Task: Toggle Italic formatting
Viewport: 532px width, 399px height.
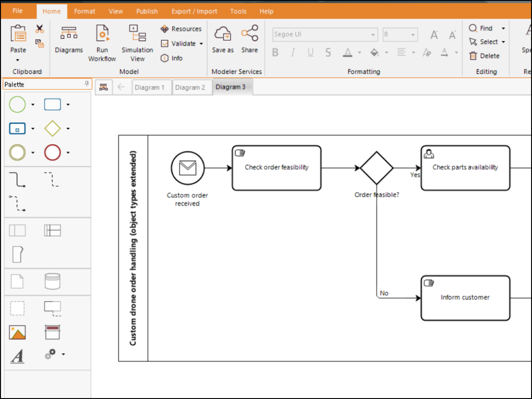Action: tap(293, 52)
